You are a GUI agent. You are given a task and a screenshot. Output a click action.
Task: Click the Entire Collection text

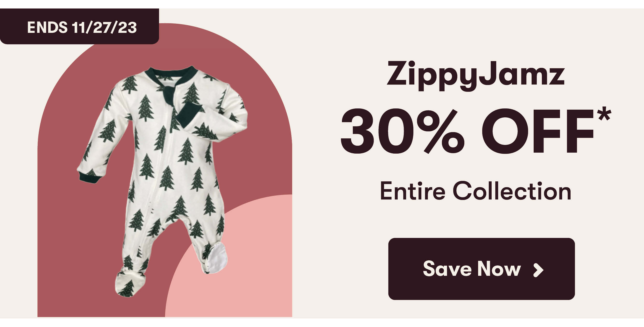(475, 191)
